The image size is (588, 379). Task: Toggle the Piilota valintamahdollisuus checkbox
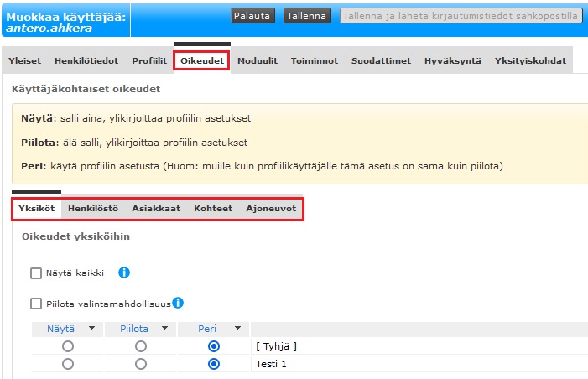36,304
